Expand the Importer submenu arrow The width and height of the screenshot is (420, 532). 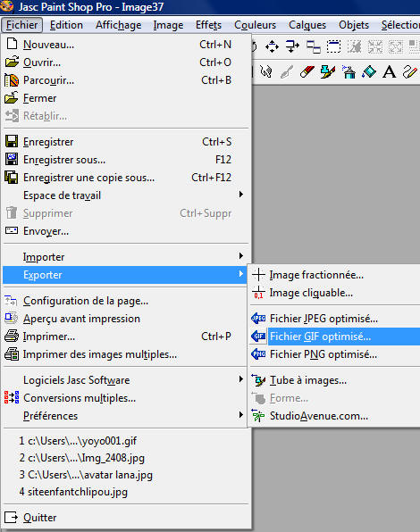[x=240, y=256]
